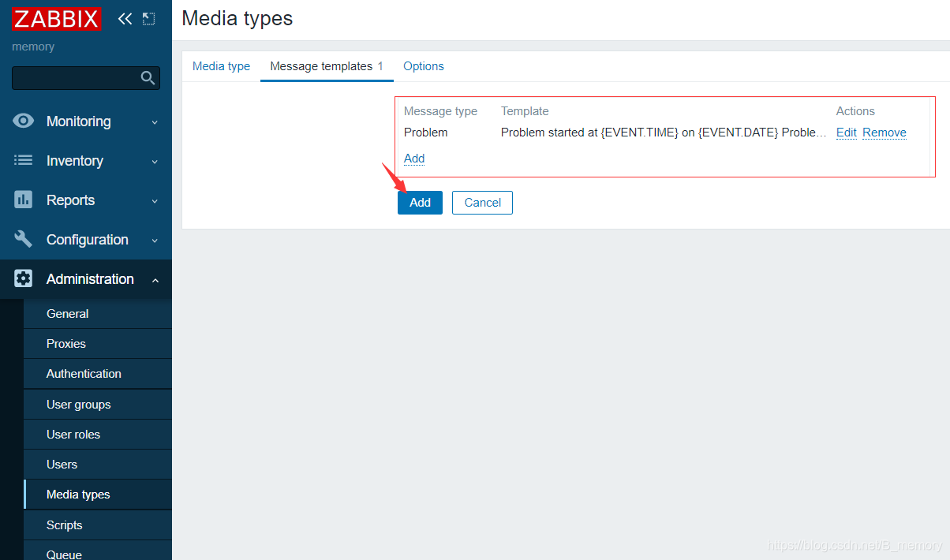Click the Inventory list icon
Screen dimensions: 950x560
click(x=24, y=160)
